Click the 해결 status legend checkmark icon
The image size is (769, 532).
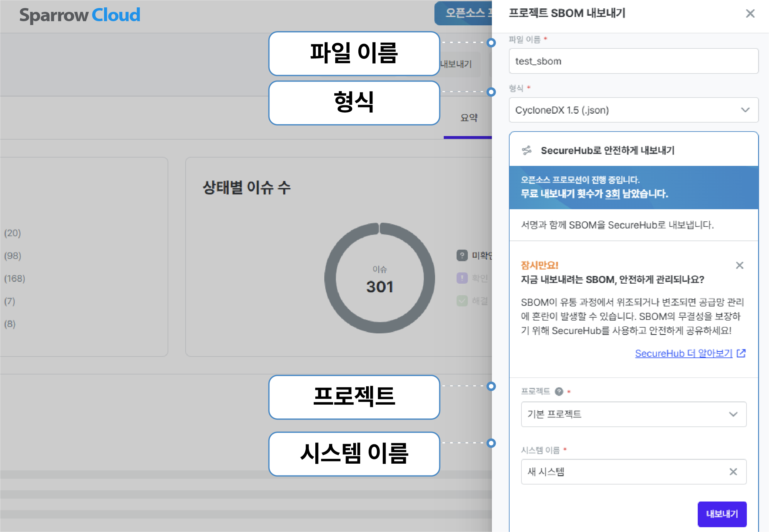click(x=462, y=301)
